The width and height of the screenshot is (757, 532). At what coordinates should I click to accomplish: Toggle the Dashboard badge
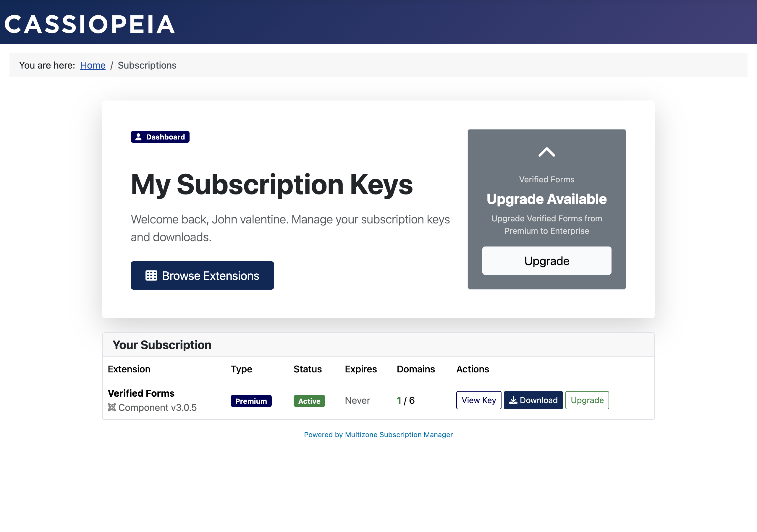click(x=160, y=137)
